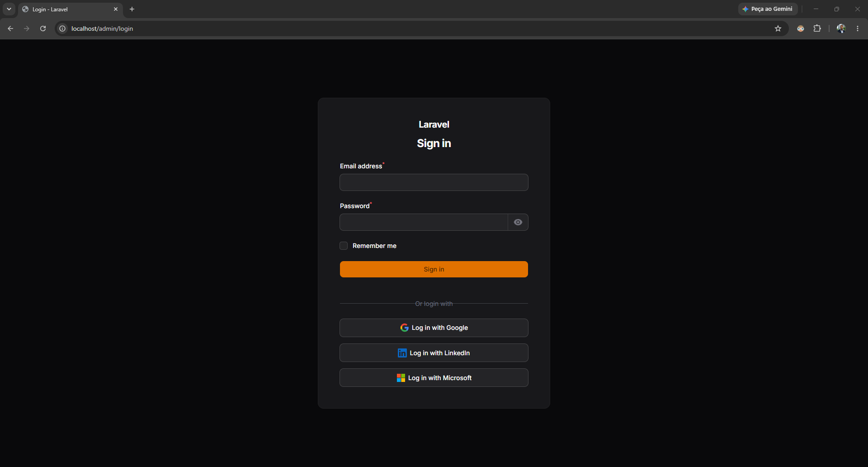The image size is (868, 467).
Task: Close the browser window
Action: point(858,9)
